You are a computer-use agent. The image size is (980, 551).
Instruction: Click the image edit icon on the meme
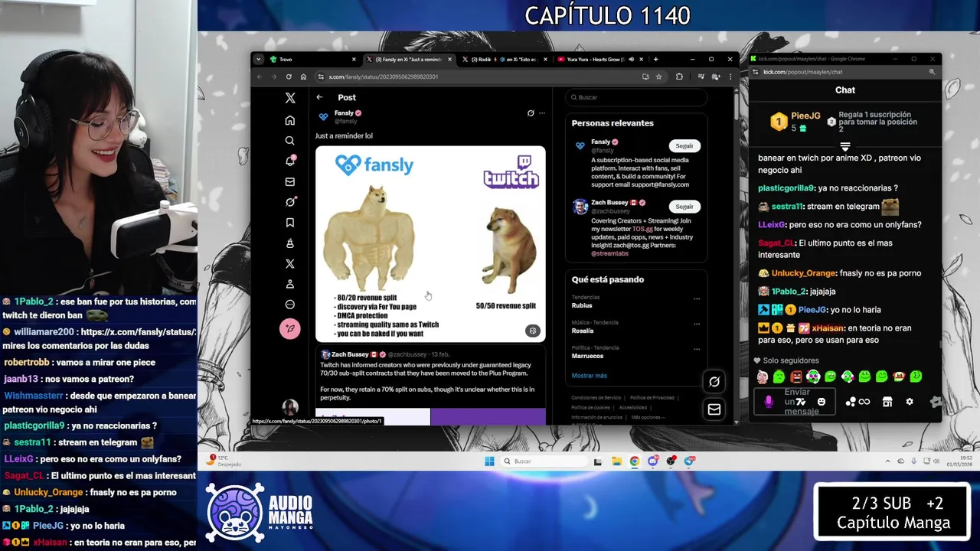(533, 331)
